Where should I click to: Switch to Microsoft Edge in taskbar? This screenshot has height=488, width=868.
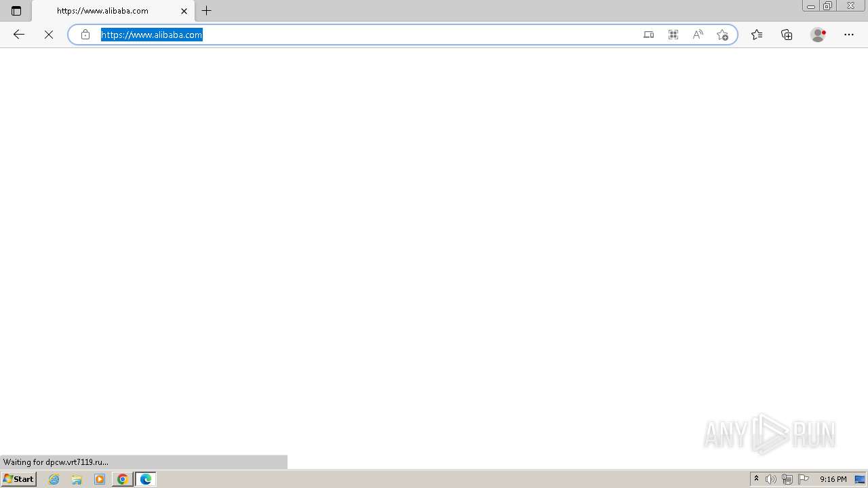(146, 479)
